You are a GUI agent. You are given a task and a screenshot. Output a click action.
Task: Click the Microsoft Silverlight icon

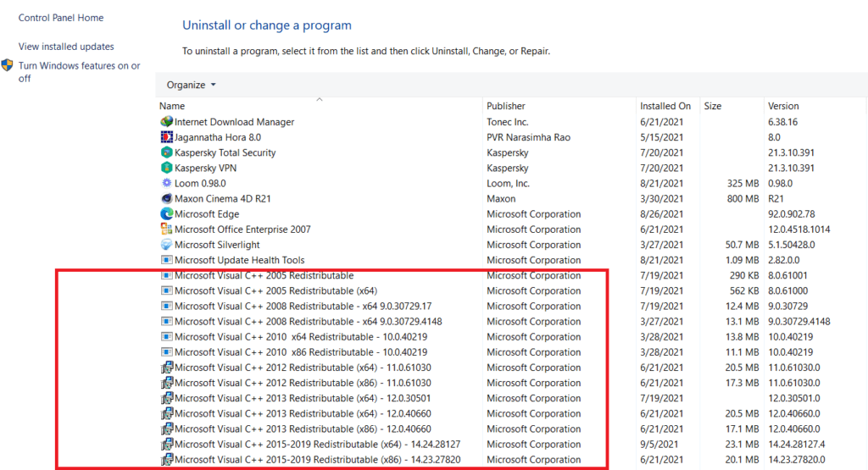coord(167,245)
